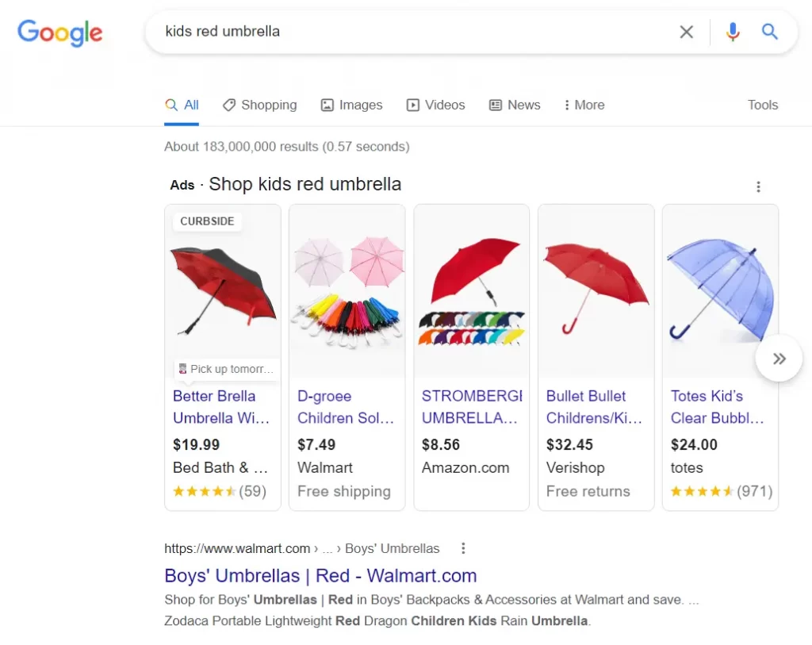
Task: Open Totes Kid's Clear Bubble listing
Action: (717, 407)
